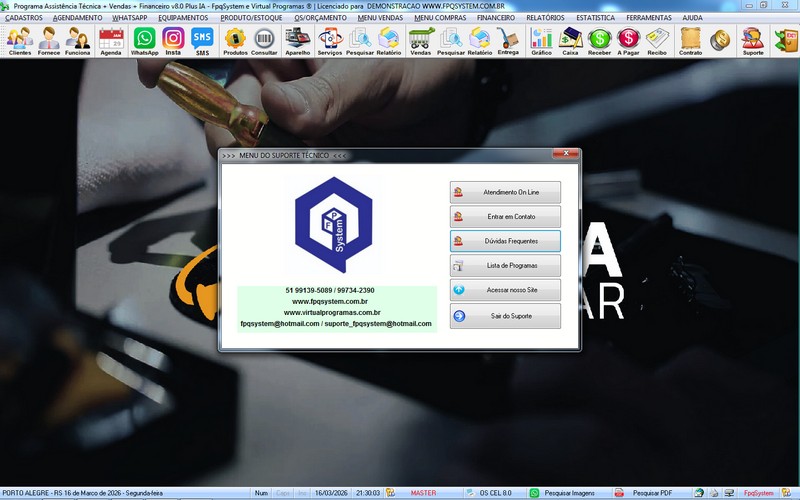Click the phone number 51 99139-5089 text
This screenshot has width=800, height=500.
tap(308, 290)
